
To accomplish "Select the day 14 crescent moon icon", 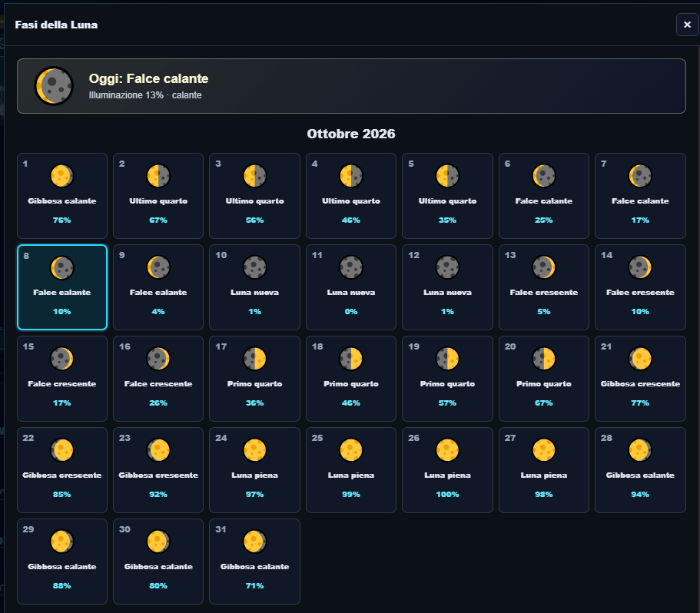I will 640,267.
